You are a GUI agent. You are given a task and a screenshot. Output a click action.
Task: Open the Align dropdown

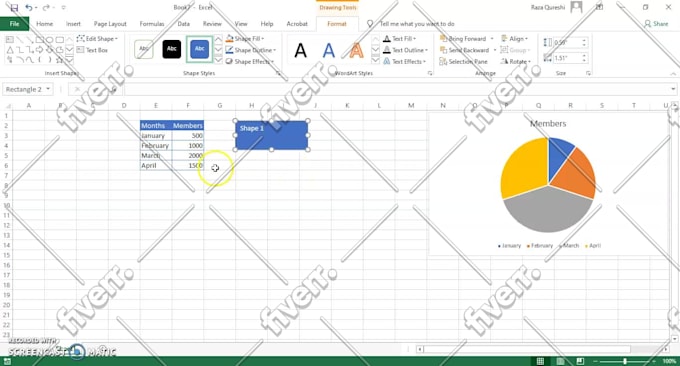pos(514,39)
